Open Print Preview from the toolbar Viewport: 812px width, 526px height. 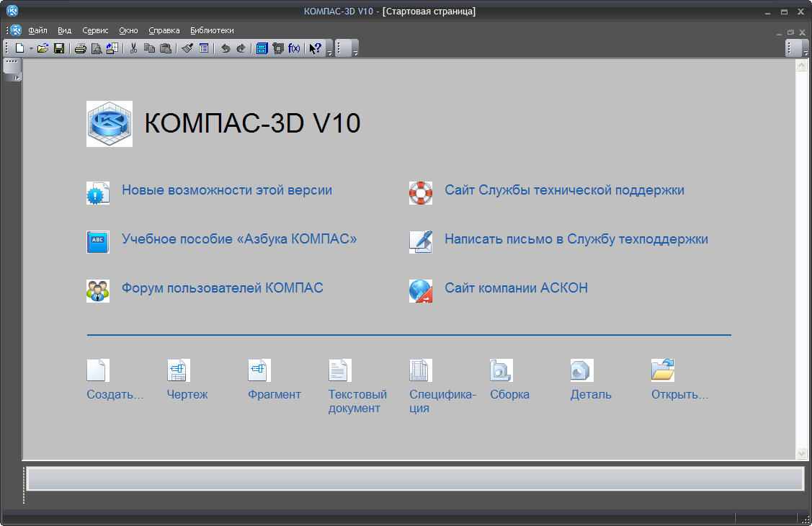[97, 49]
